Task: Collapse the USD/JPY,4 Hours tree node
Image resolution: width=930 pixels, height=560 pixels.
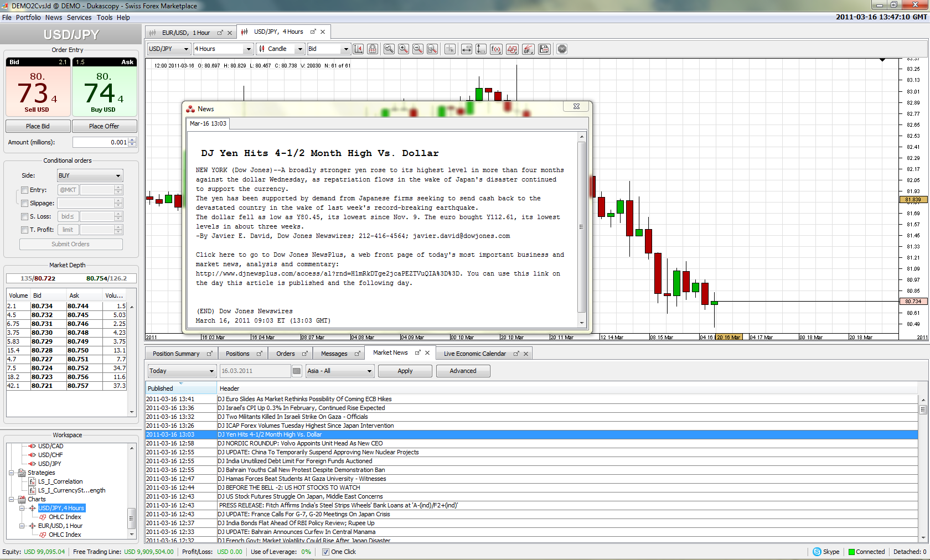Action: [22, 508]
